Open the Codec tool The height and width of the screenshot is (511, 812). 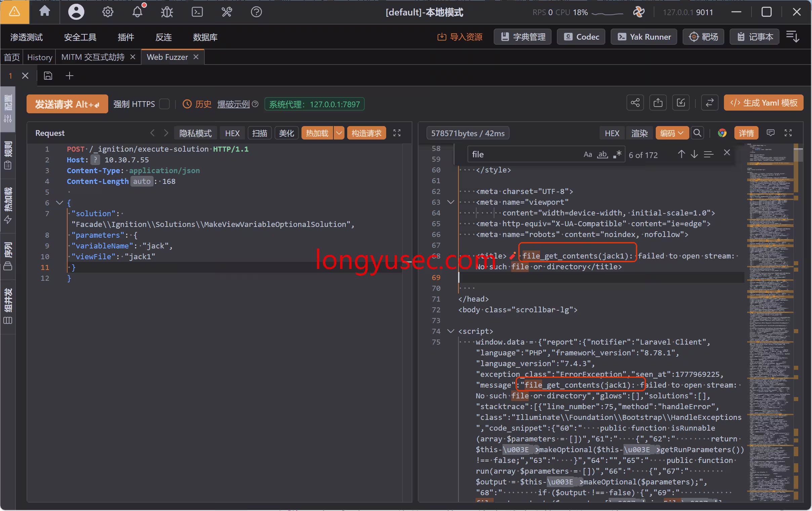pos(582,36)
